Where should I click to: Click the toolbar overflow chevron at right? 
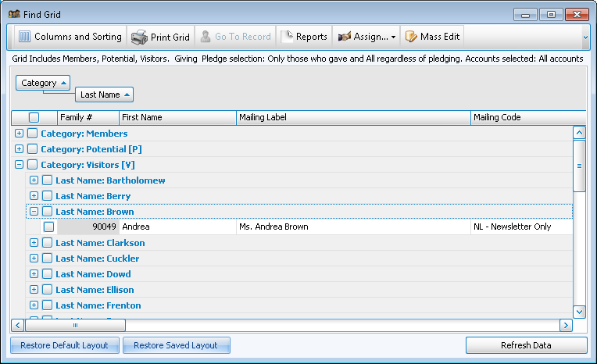pyautogui.click(x=585, y=37)
